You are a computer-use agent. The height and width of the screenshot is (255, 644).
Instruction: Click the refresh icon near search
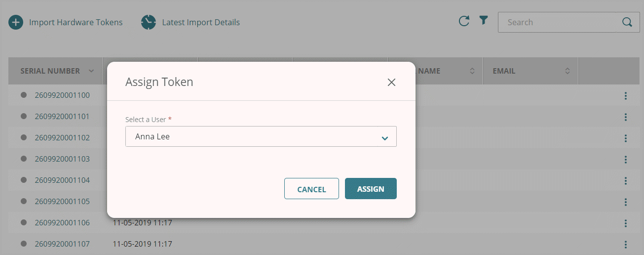coord(464,21)
